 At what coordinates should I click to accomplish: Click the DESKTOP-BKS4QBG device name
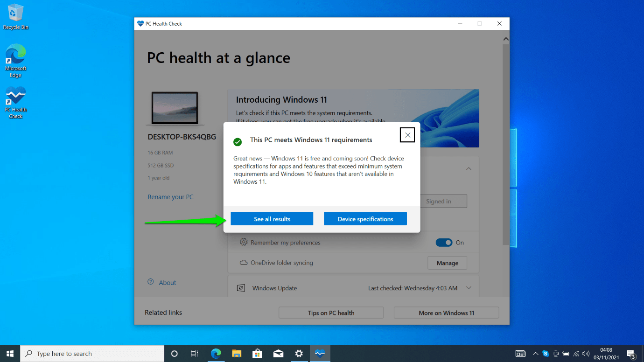[x=182, y=137]
